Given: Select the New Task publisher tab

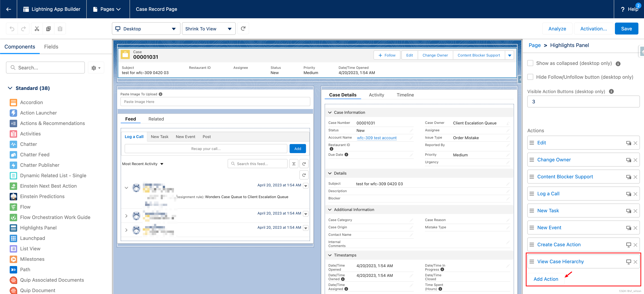Looking at the screenshot, I should tap(159, 137).
